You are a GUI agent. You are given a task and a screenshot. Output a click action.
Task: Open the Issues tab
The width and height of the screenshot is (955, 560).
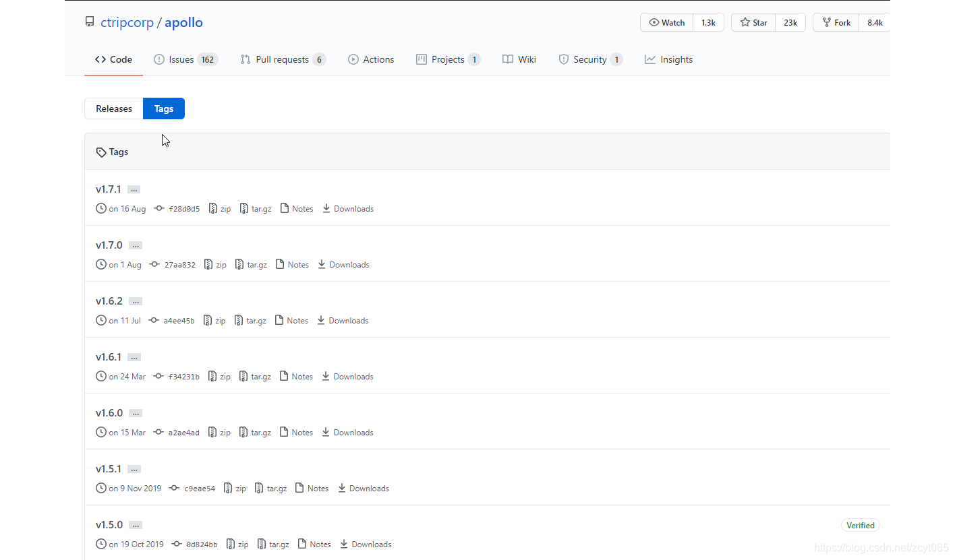pyautogui.click(x=185, y=59)
